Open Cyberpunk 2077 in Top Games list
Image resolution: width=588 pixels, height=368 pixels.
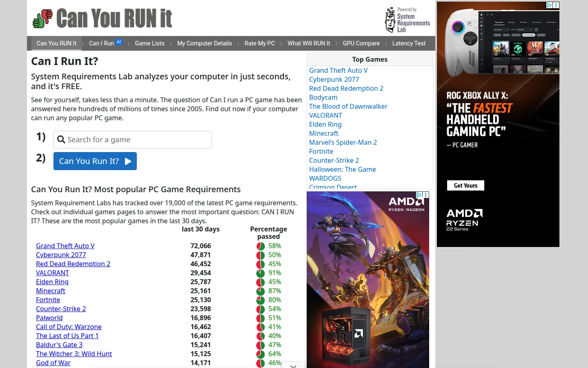[x=334, y=79]
